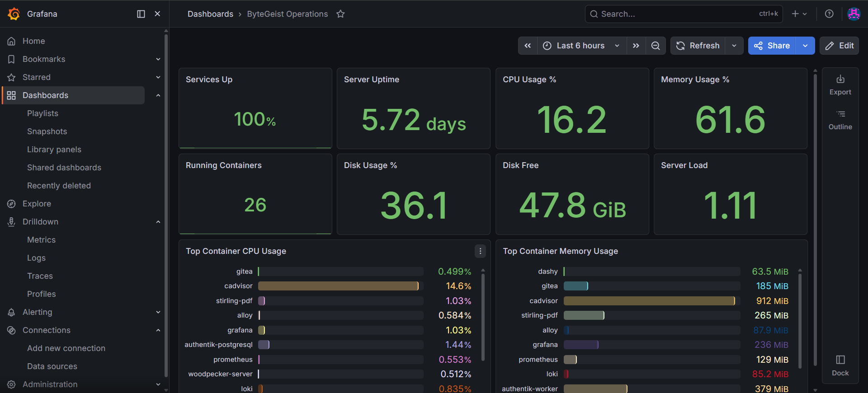Click the authentik-worker memory usage bar
The height and width of the screenshot is (393, 868).
click(x=595, y=388)
